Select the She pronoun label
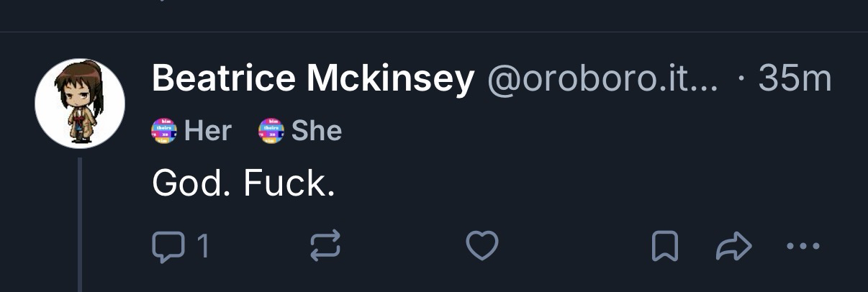This screenshot has height=292, width=868. point(316,131)
